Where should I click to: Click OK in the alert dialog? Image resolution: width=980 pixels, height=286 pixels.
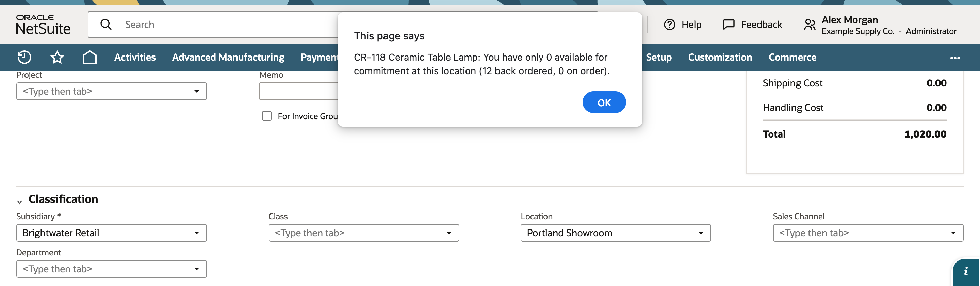[x=604, y=102]
